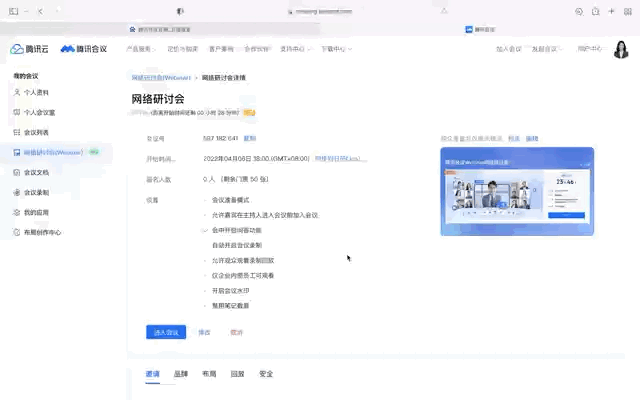
Task: Click the heading 网络研讨会
Action: 158,99
